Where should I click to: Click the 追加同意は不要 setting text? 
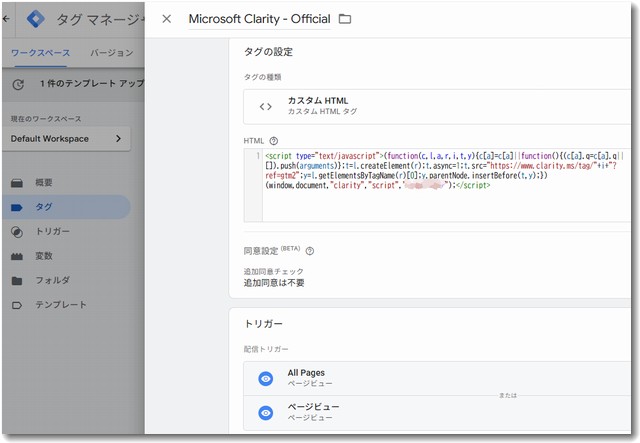274,283
